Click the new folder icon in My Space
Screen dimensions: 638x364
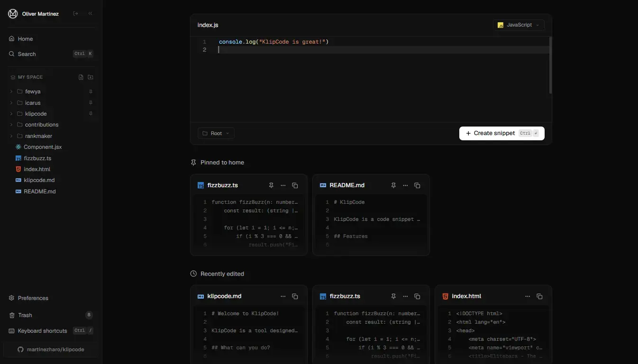91,77
